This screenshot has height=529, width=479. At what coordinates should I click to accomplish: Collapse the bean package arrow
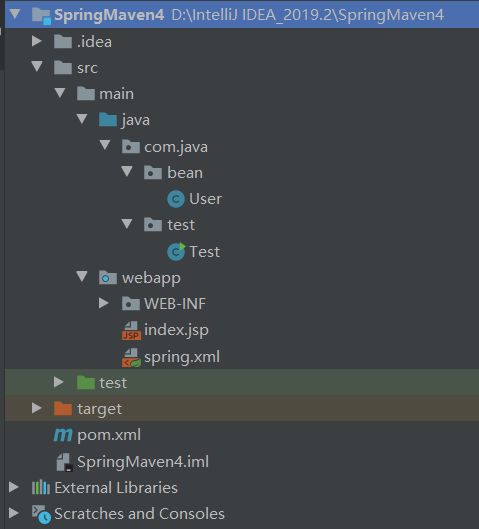tap(127, 171)
